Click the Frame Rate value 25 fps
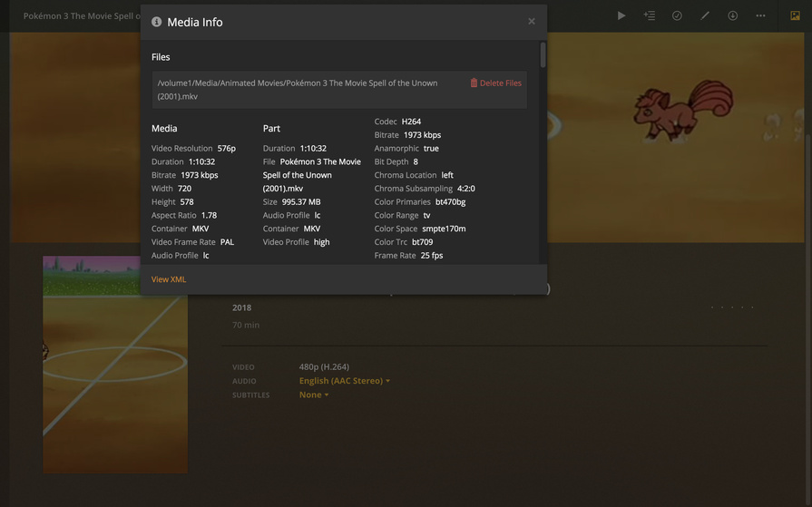This screenshot has height=507, width=812. tap(431, 255)
